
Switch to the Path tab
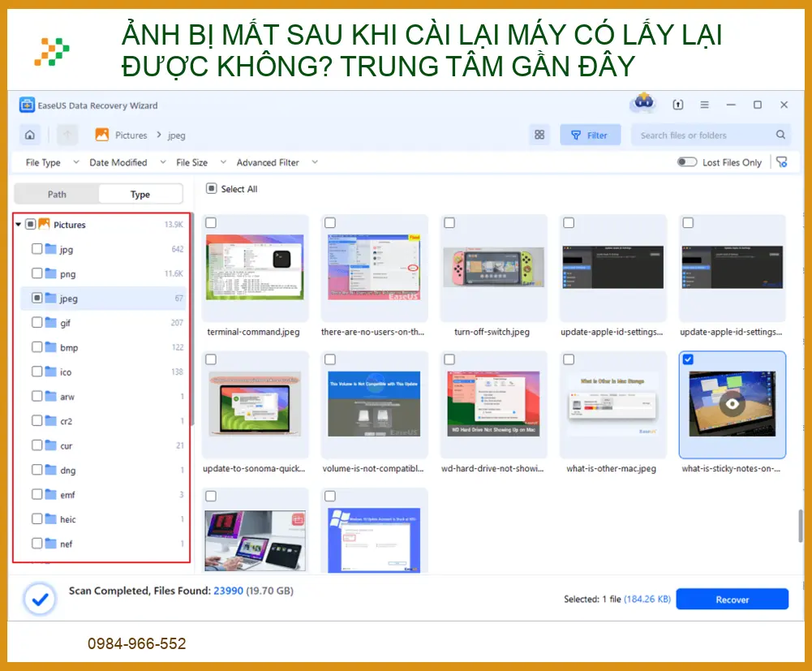pos(57,194)
